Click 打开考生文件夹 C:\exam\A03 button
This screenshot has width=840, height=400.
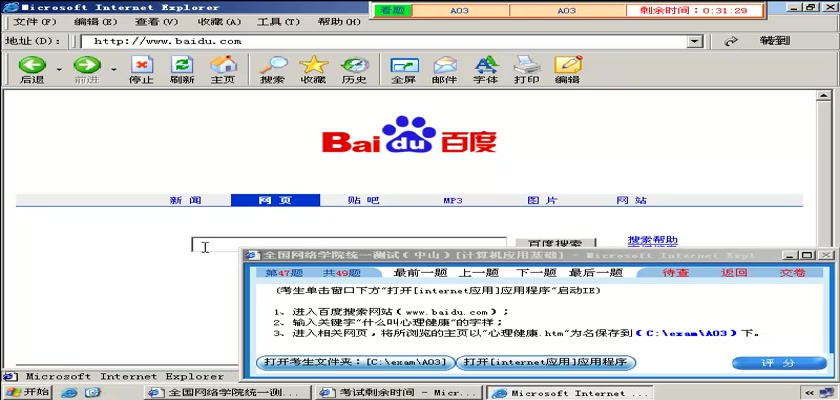coord(356,363)
